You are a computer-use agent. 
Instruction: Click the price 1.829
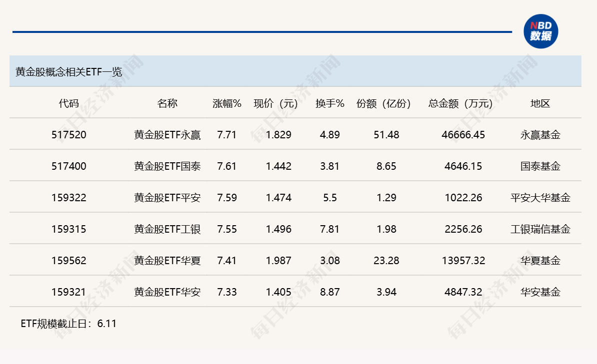278,135
